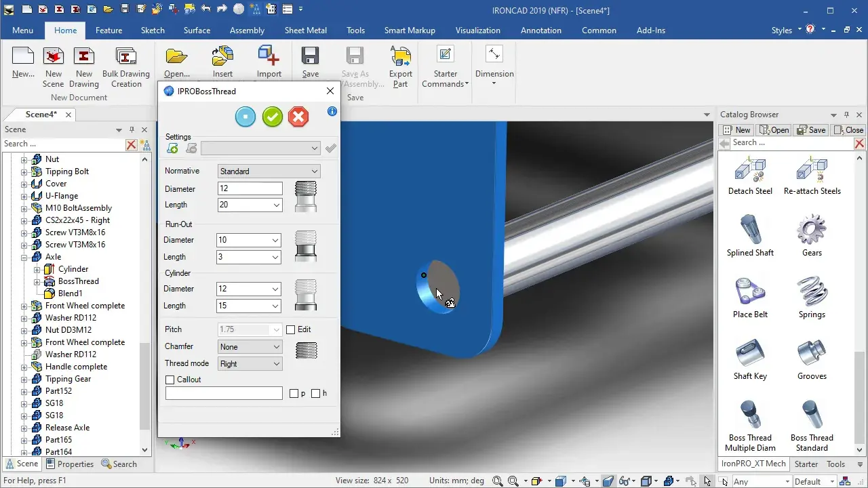868x488 pixels.
Task: Click the Callout text input field
Action: tap(224, 393)
